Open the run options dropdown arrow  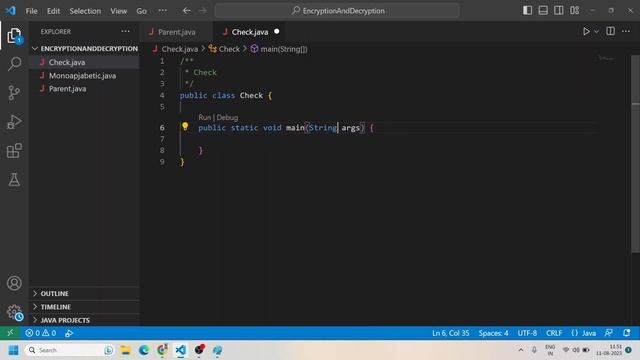click(596, 31)
